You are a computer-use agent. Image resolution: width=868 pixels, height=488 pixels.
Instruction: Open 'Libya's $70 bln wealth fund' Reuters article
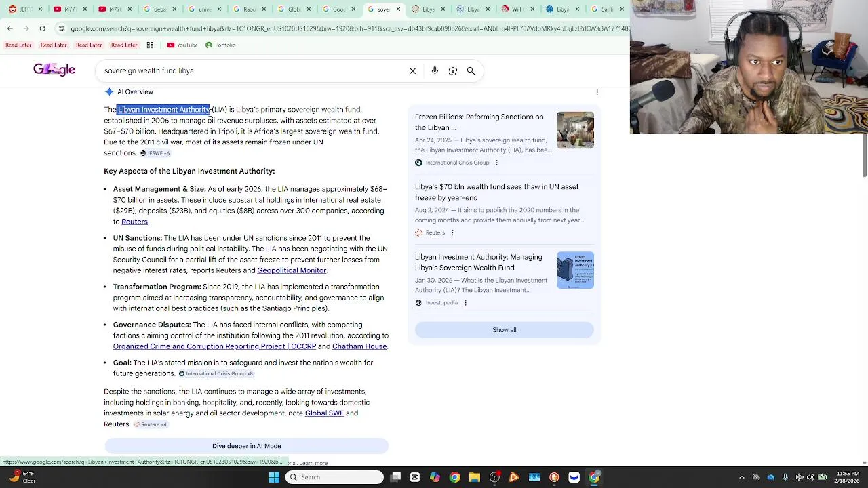[497, 192]
